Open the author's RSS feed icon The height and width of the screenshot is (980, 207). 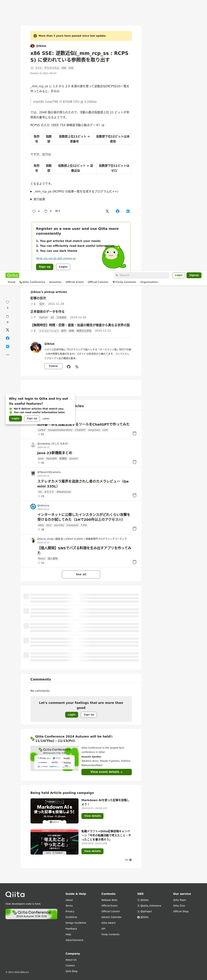click(77, 367)
